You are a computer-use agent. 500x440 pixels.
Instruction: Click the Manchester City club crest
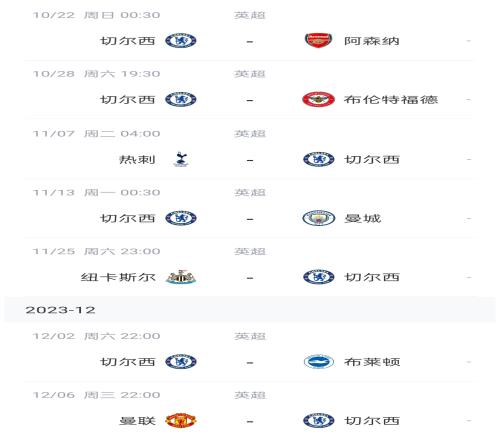318,218
